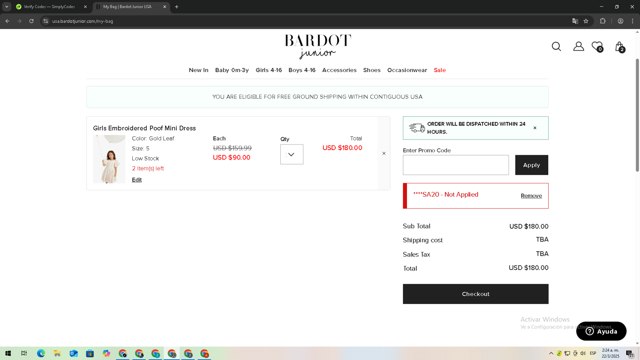Open the notification center icon

tap(630, 353)
